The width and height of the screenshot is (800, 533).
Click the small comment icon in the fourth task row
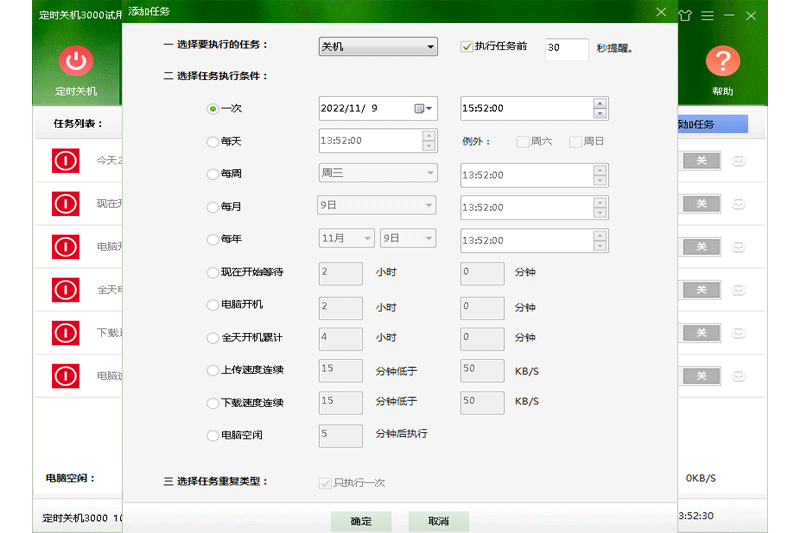click(738, 290)
